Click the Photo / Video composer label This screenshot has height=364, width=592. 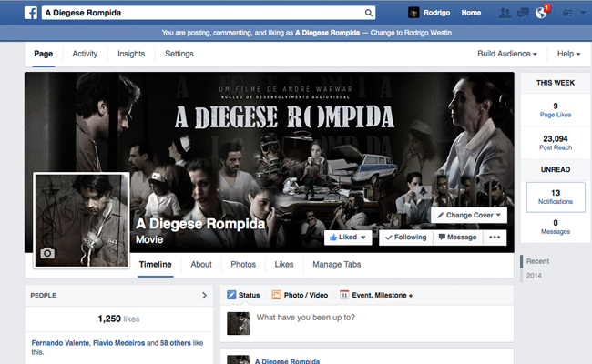pyautogui.click(x=306, y=295)
